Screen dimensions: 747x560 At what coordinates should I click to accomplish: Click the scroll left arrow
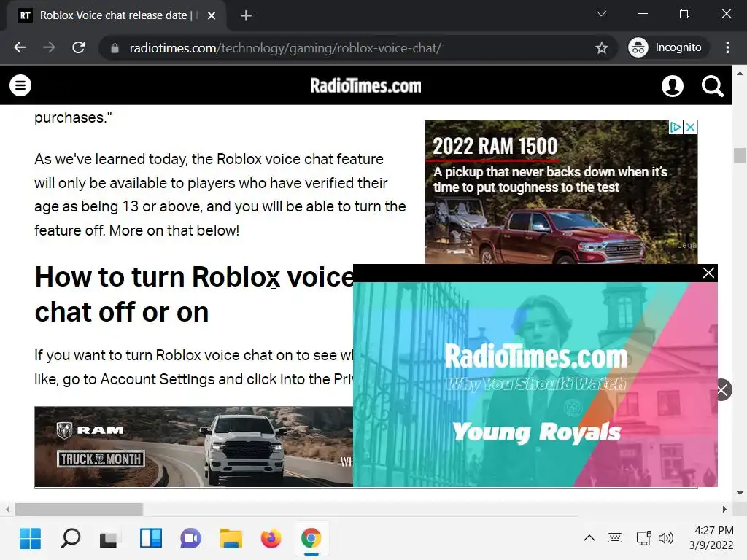coord(7,509)
